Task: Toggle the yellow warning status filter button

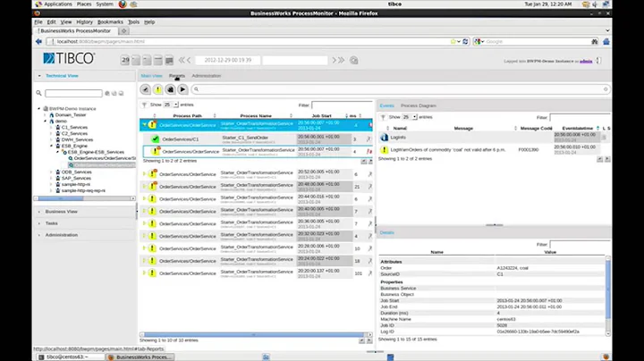Action: 157,89
